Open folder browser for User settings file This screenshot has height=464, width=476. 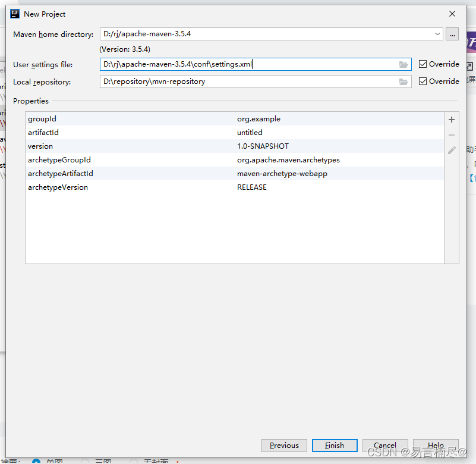(x=403, y=64)
